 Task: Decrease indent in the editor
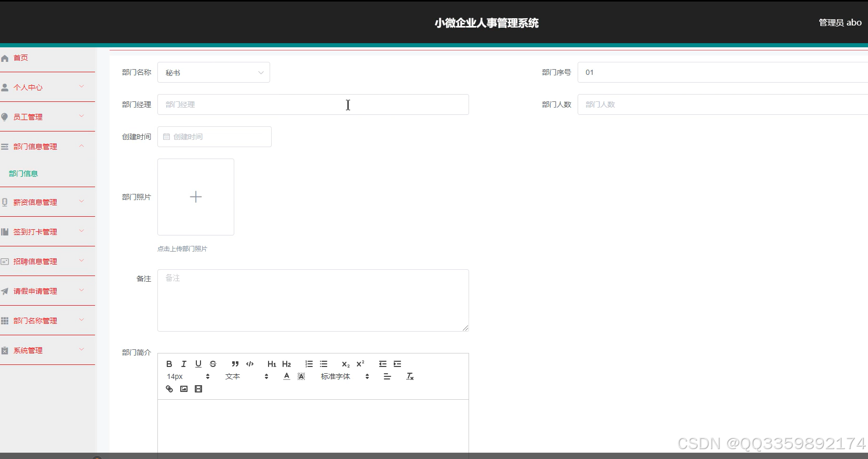click(x=383, y=364)
